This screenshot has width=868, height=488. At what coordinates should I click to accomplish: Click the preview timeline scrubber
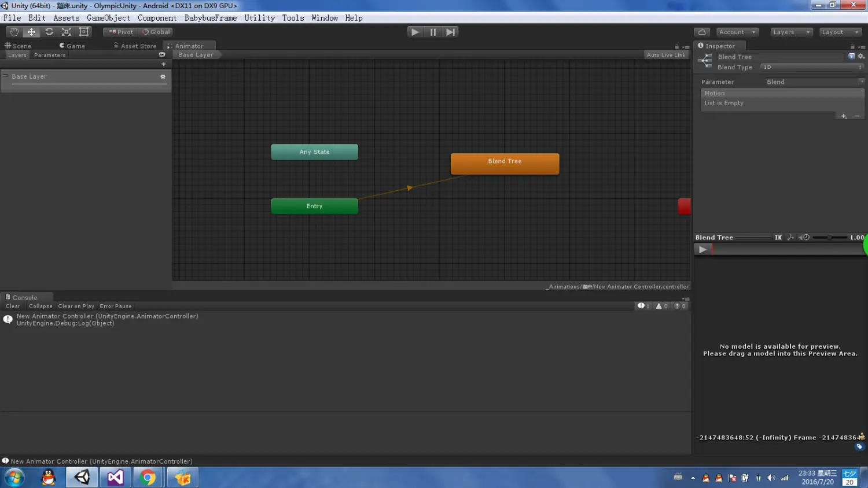point(788,250)
